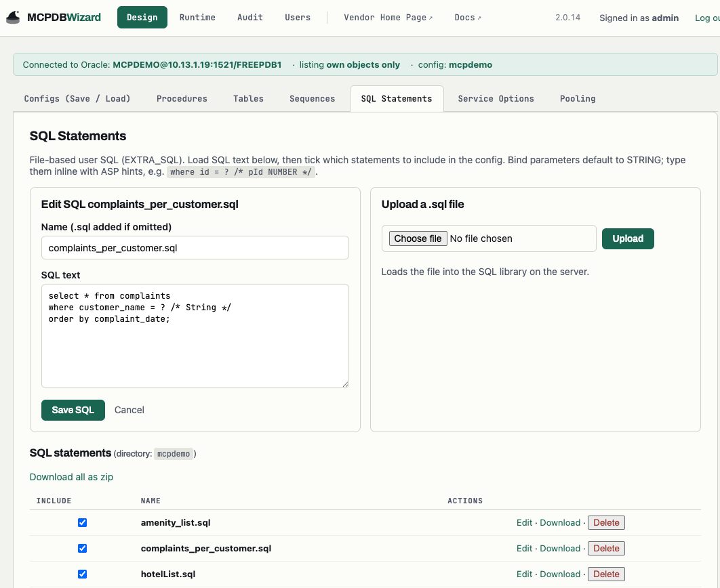This screenshot has width=720, height=588.
Task: Open the Design section
Action: 142,18
